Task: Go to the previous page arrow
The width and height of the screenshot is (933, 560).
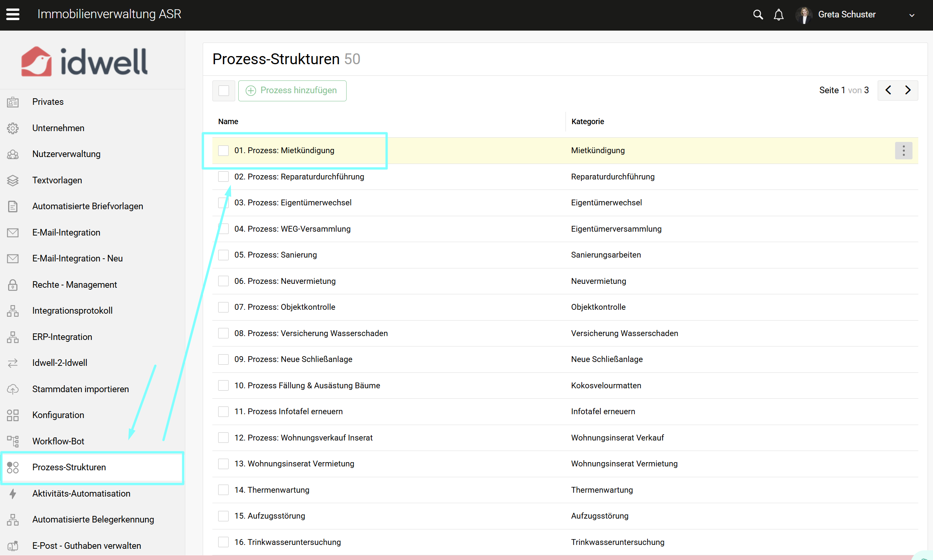Action: tap(888, 90)
